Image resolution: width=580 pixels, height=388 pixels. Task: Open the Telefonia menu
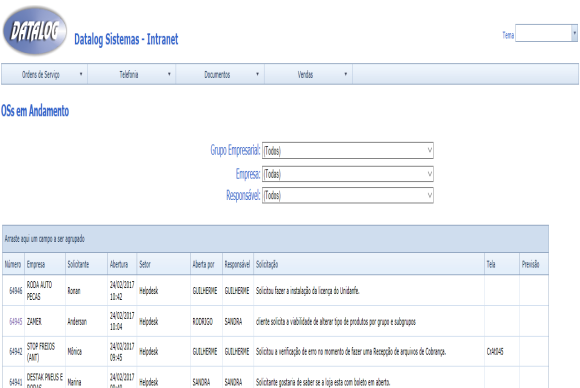coord(132,74)
